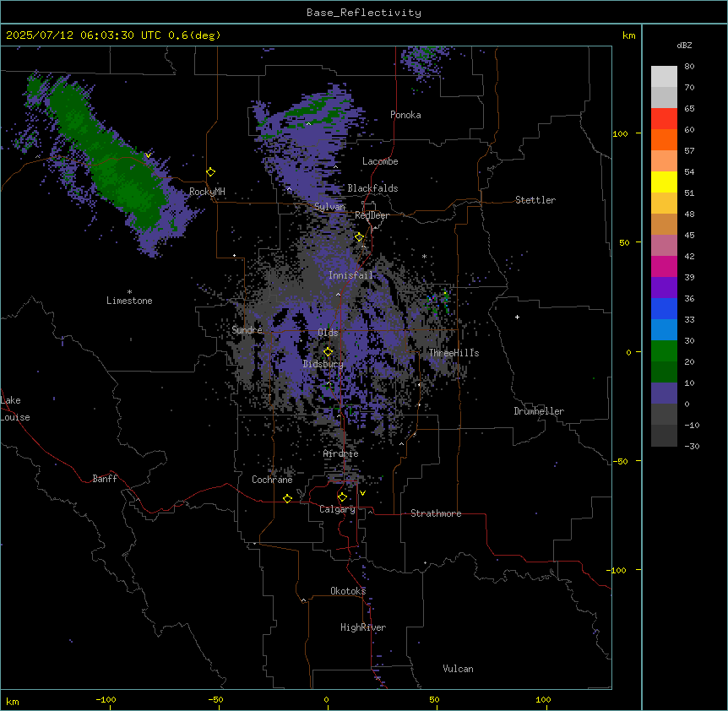Click the magenta 42 dBZ legend swatch
Image resolution: width=728 pixels, height=711 pixels.
pos(664,266)
